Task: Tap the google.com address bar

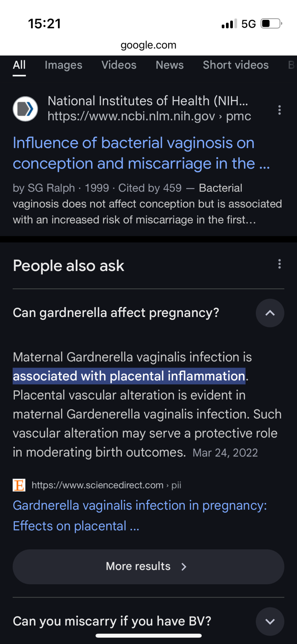Action: point(148,45)
